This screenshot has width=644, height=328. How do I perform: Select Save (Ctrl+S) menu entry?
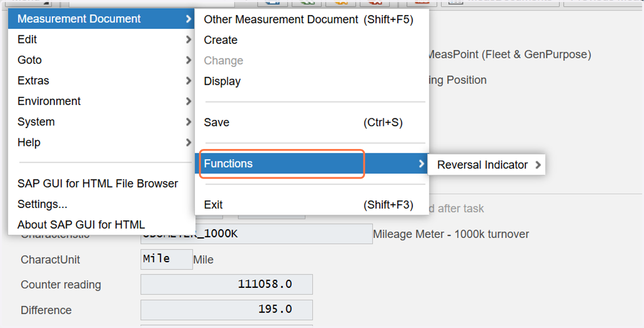tap(312, 123)
